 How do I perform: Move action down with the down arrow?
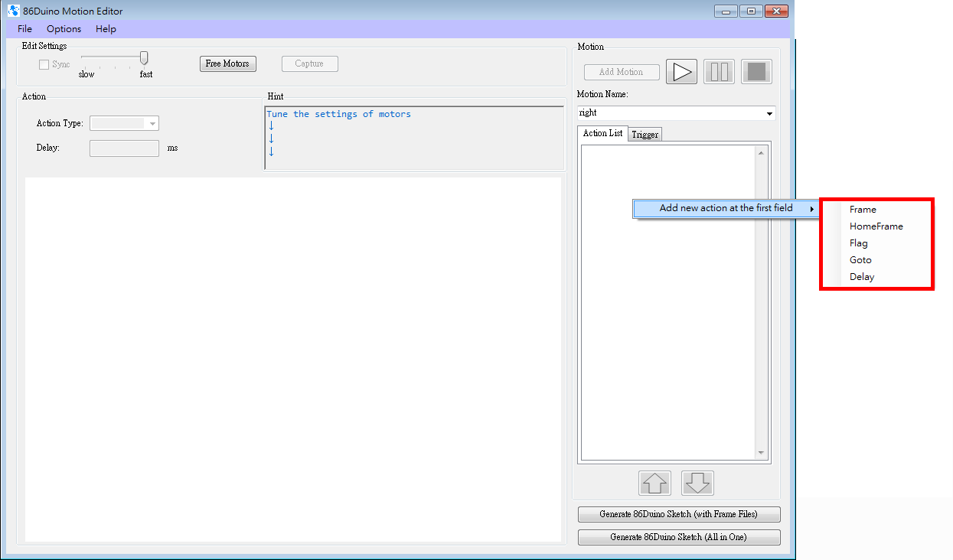point(697,483)
